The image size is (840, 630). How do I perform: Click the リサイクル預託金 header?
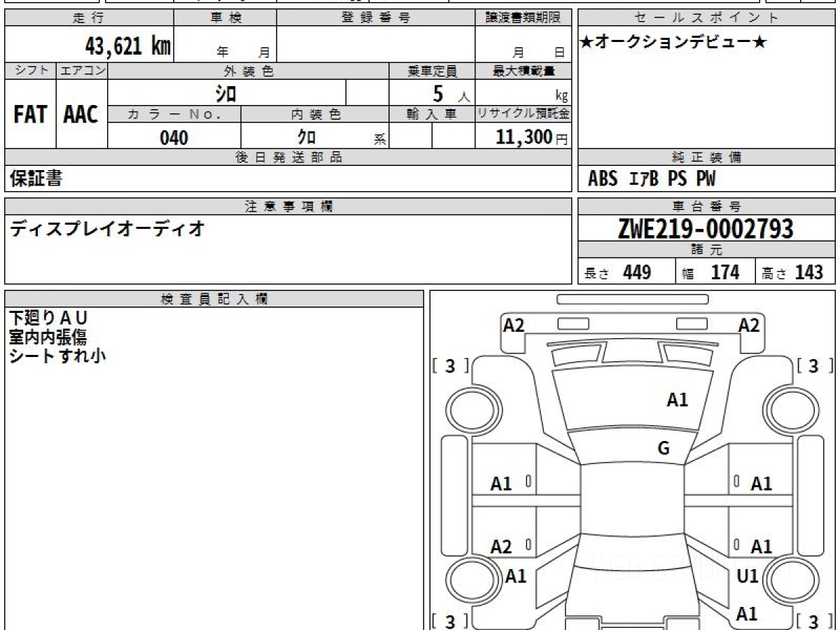(523, 114)
